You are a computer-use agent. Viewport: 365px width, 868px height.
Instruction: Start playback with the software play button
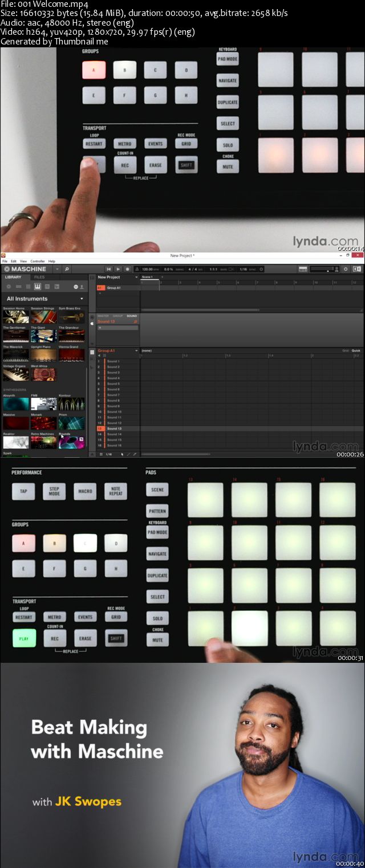118,269
